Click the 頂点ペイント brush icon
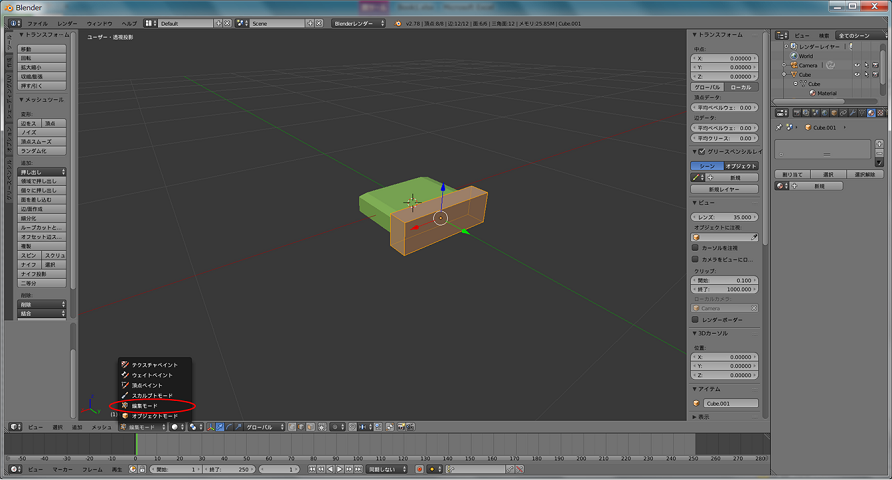This screenshot has height=480, width=892. click(x=125, y=385)
